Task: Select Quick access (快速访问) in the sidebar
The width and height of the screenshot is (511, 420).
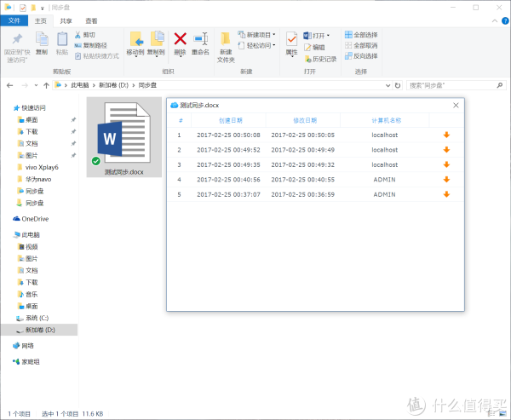Action: [x=30, y=108]
